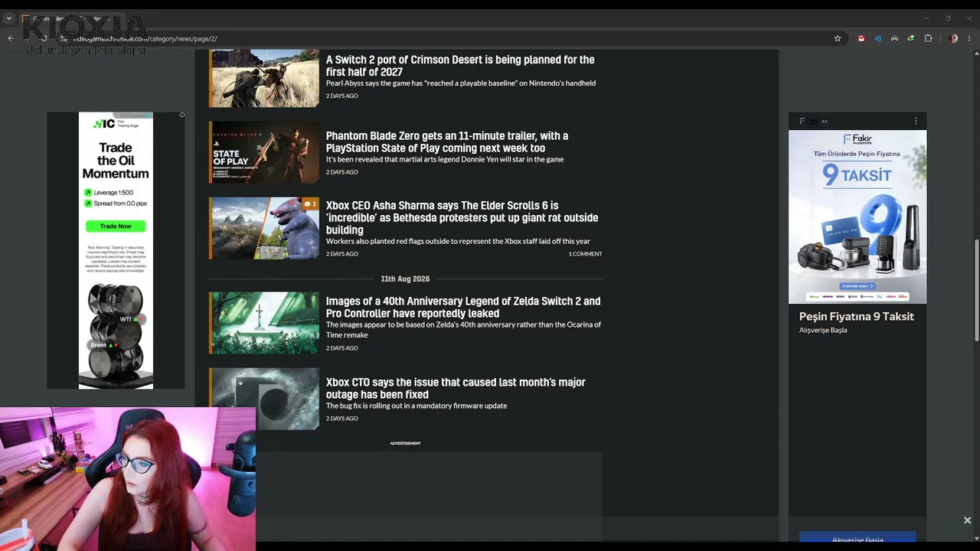Click the blue sound-wave extension icon
Screen dimensions: 980x551
[878, 38]
